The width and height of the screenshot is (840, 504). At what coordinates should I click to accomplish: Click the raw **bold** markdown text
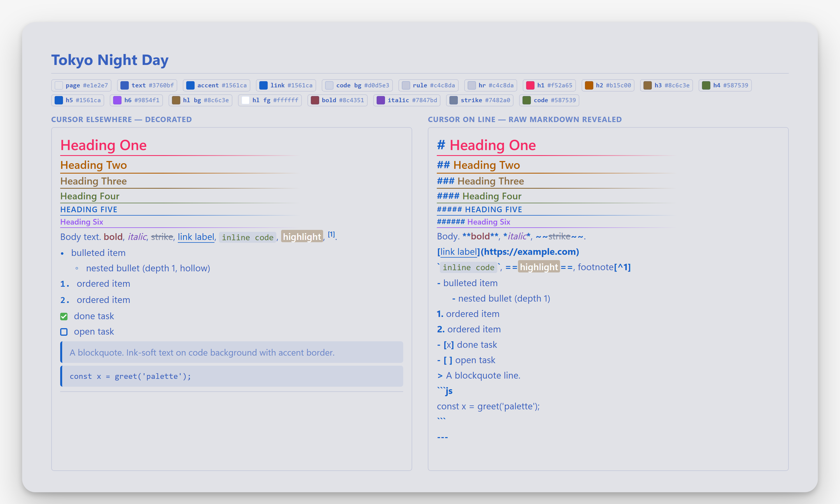[480, 236]
